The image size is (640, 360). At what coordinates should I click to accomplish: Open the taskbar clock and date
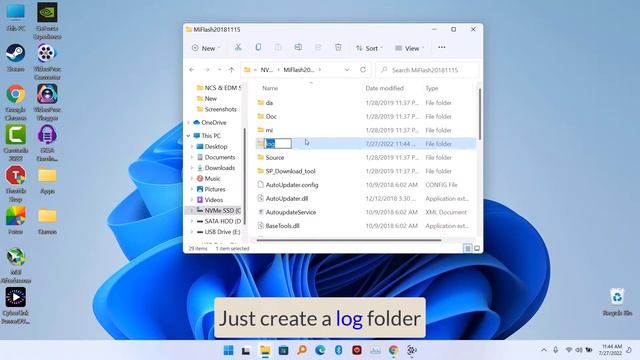click(611, 350)
